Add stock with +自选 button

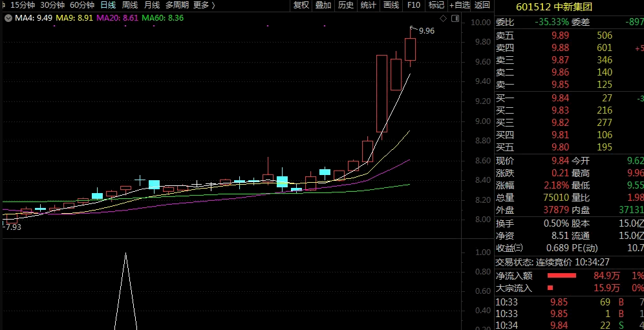[460, 5]
